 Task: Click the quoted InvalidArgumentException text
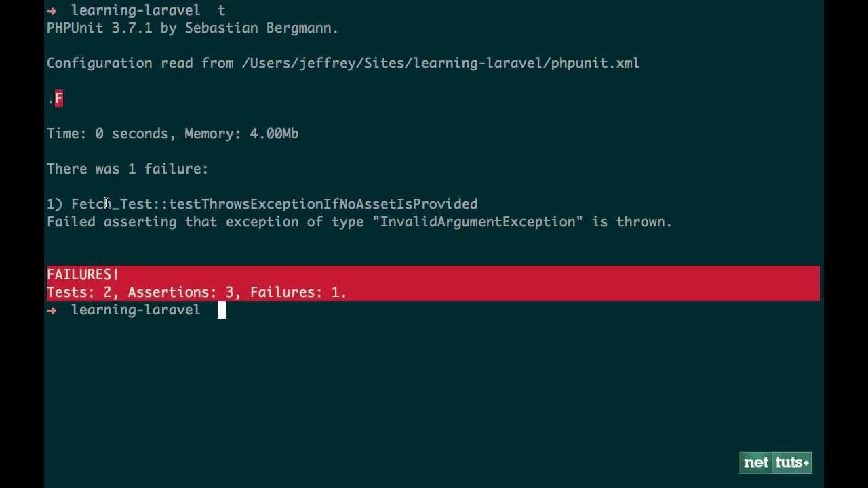(x=478, y=222)
